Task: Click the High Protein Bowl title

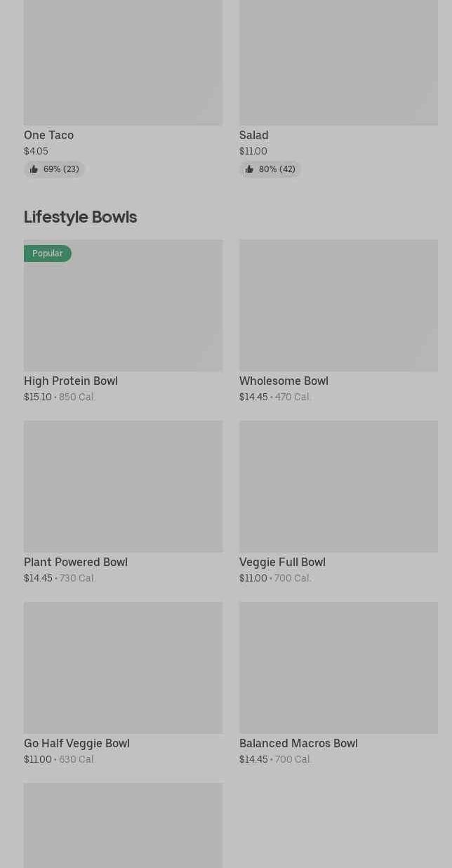Action: point(71,381)
